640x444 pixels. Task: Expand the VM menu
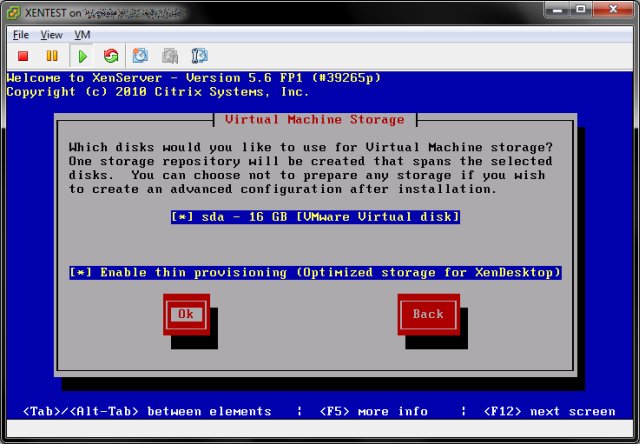point(82,34)
